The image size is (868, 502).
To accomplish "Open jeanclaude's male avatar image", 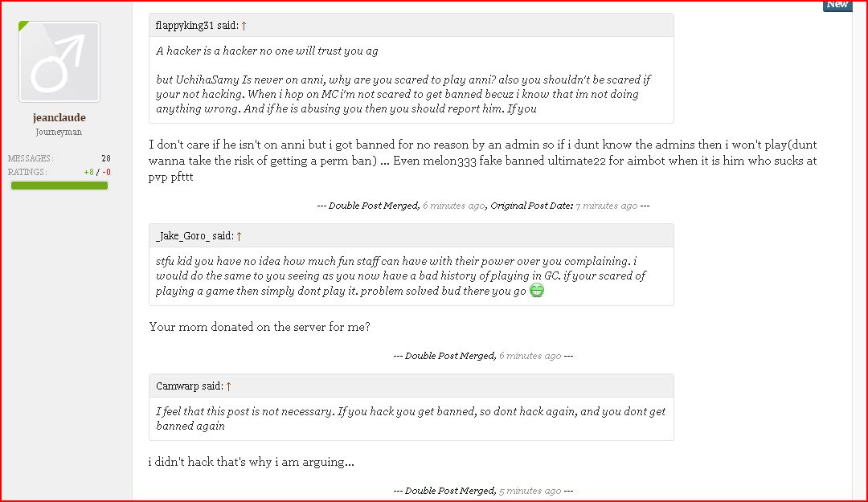I will click(x=59, y=61).
